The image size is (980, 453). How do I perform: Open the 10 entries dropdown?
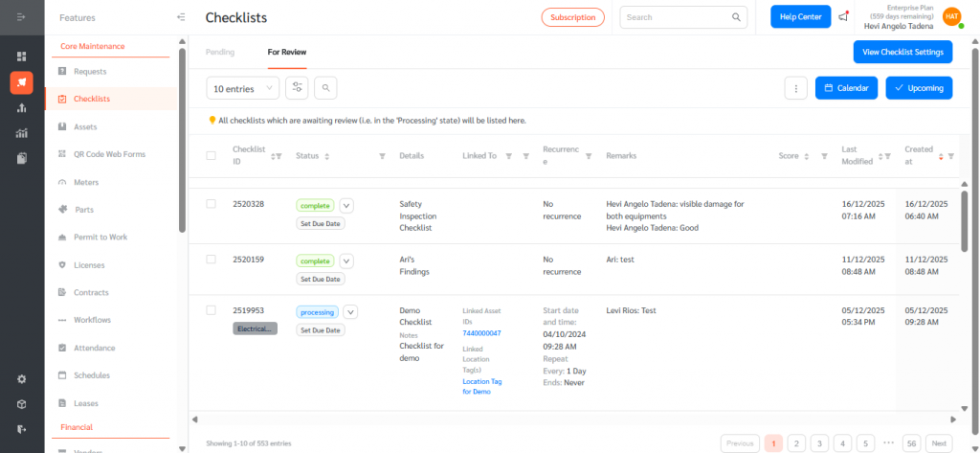tap(243, 88)
